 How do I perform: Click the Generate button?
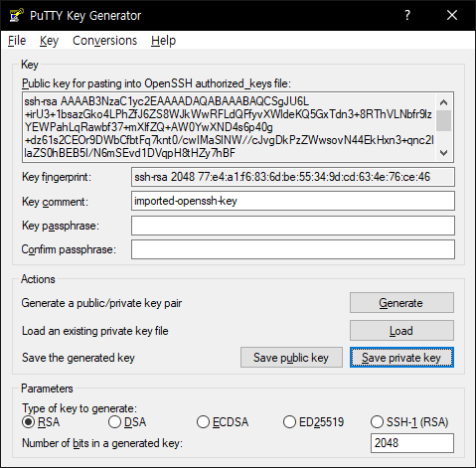[401, 303]
